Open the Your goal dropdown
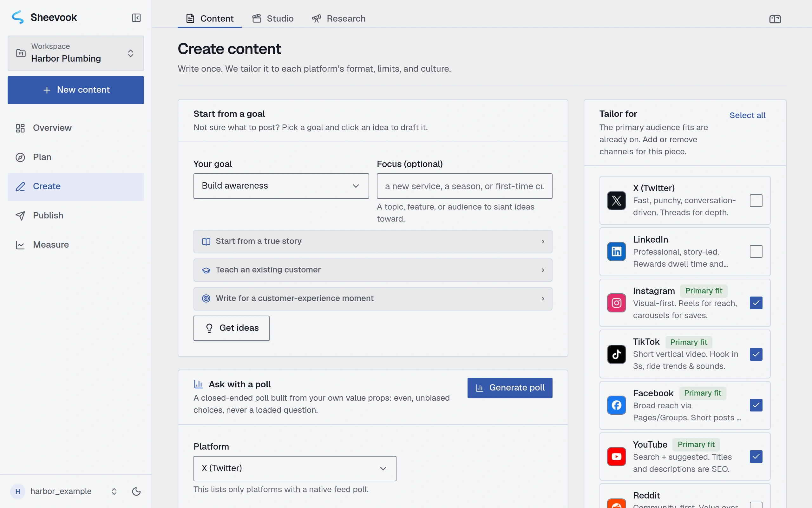Image resolution: width=812 pixels, height=508 pixels. 281,186
